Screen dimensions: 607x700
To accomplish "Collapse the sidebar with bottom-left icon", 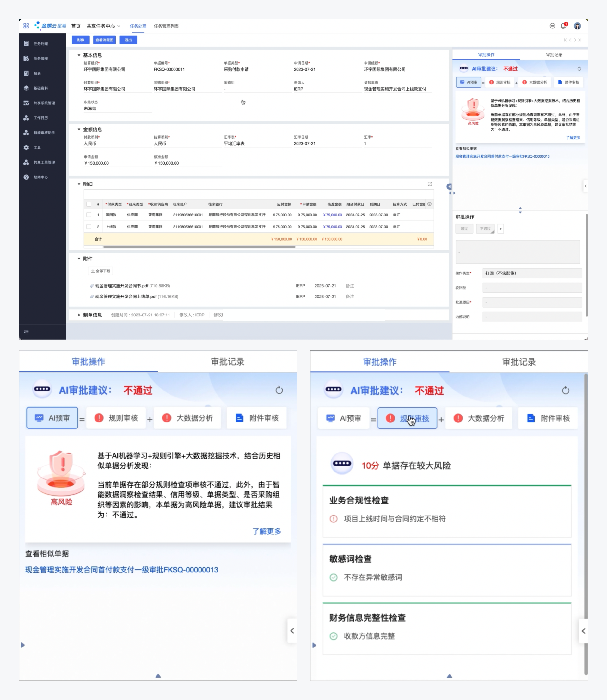I will click(27, 332).
